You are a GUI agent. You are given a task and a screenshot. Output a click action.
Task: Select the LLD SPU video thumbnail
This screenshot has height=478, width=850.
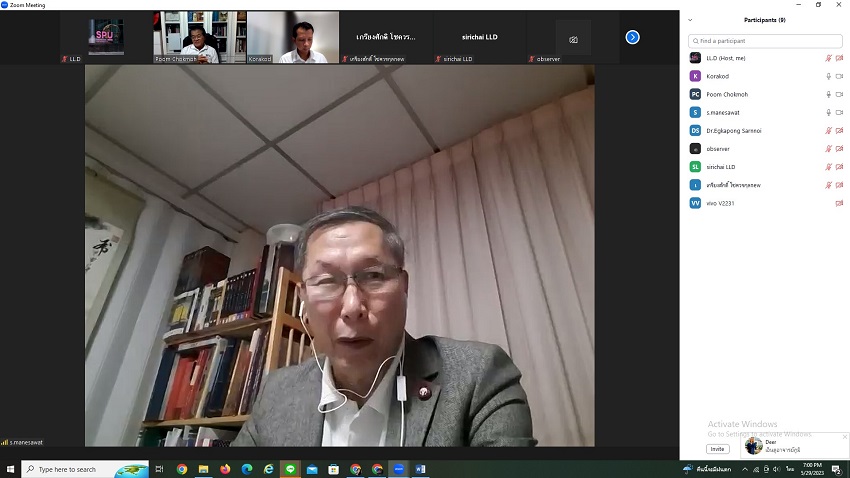106,37
